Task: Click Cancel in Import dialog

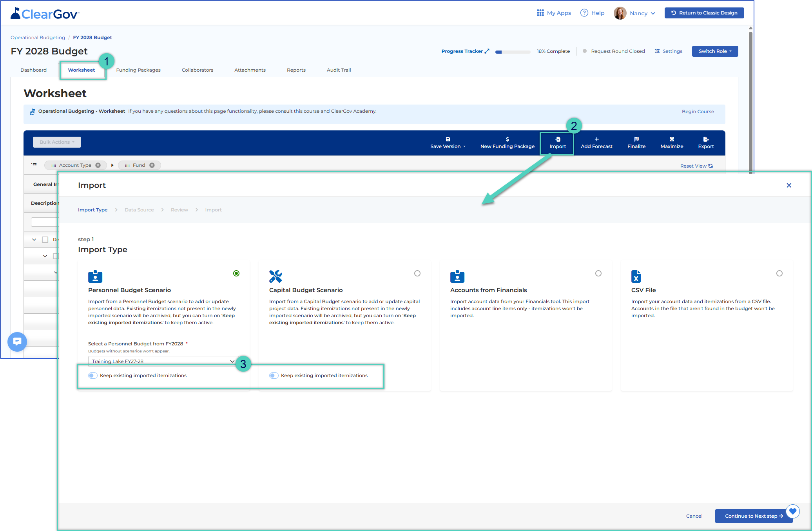Action: (x=694, y=516)
